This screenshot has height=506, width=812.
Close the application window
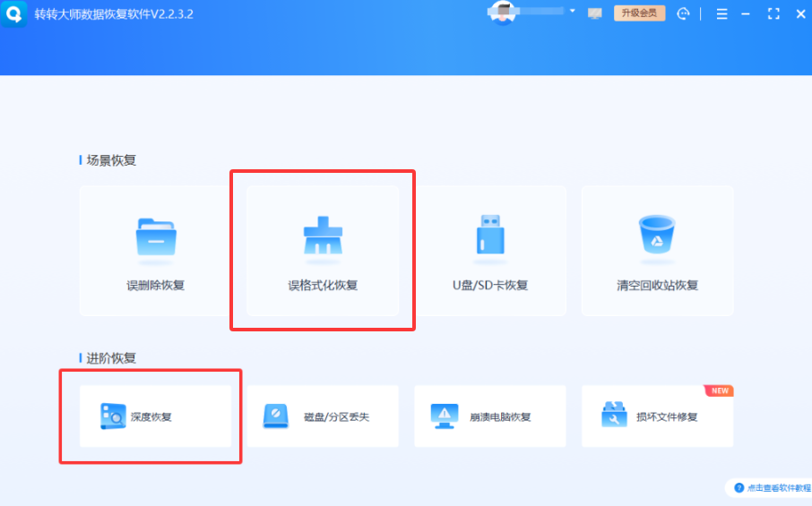point(800,14)
